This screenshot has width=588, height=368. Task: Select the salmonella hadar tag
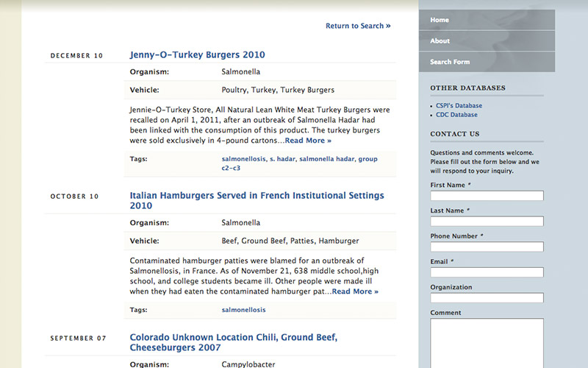[x=326, y=158]
